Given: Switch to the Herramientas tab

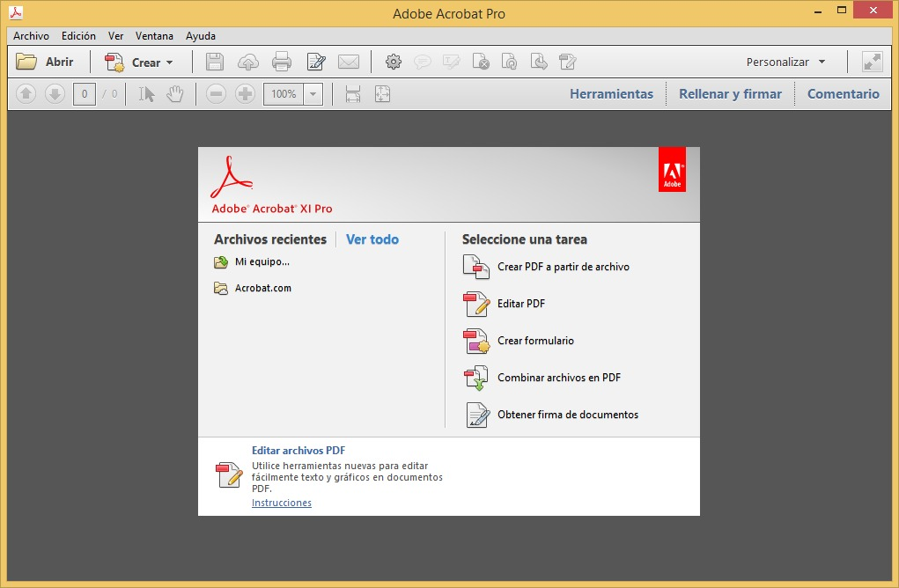Looking at the screenshot, I should tap(611, 92).
